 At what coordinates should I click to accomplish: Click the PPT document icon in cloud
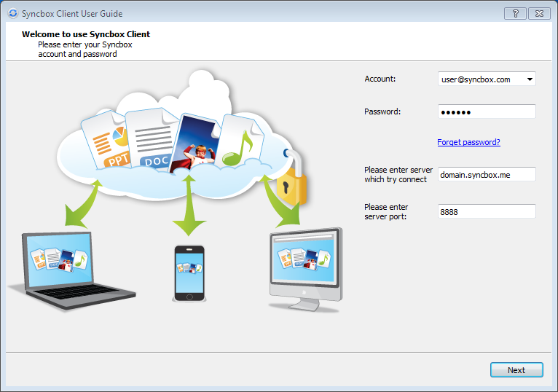(x=106, y=139)
